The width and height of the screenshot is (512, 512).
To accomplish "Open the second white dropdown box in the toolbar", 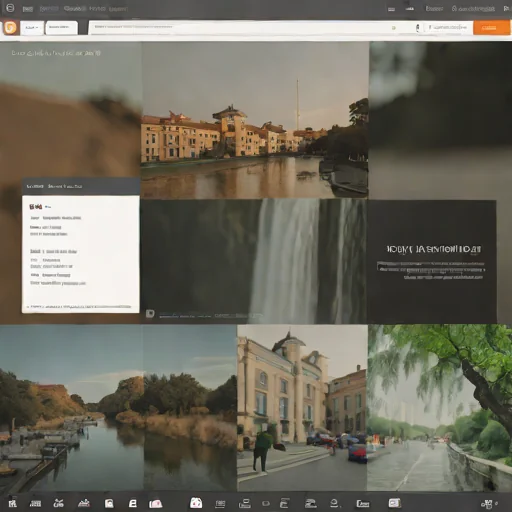I will [62, 28].
